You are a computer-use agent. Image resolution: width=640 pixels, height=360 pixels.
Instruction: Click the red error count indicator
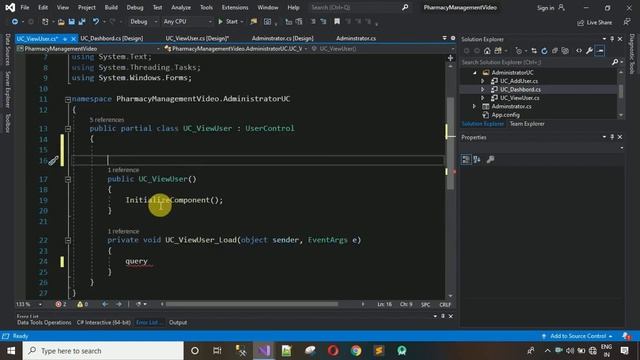61,304
